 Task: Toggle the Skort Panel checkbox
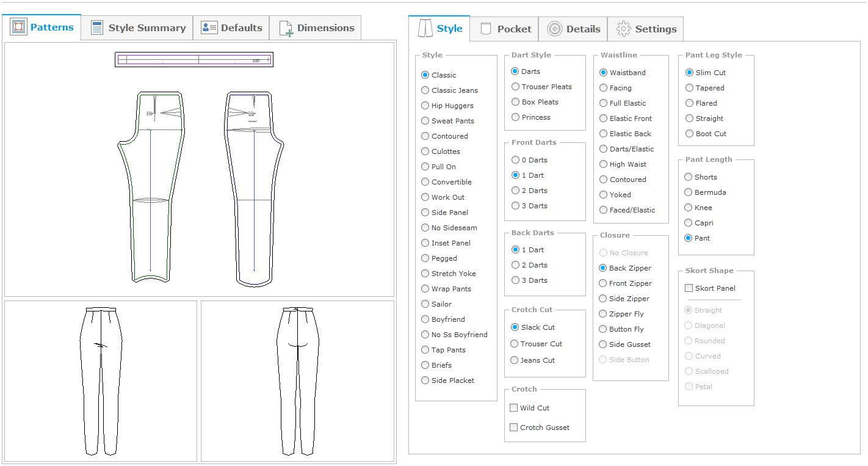pos(689,288)
